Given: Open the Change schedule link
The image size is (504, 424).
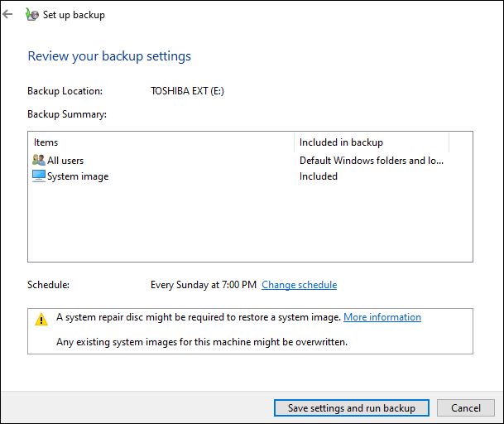Looking at the screenshot, I should click(x=299, y=285).
